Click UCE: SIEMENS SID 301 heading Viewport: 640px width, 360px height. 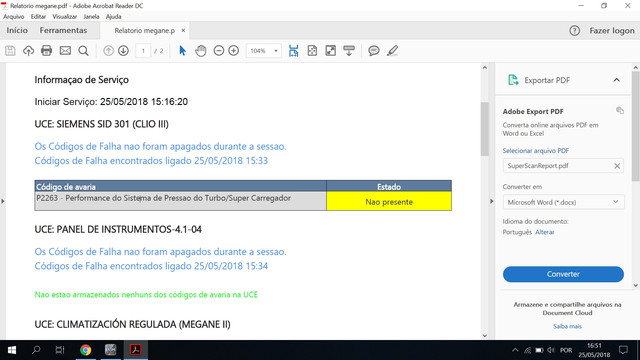(x=101, y=124)
